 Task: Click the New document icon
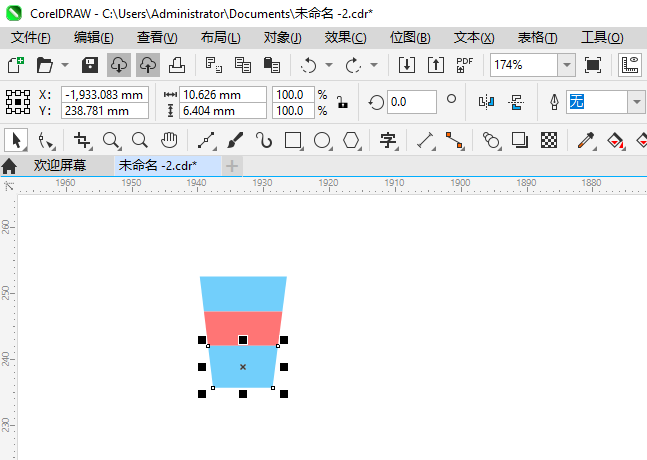coord(16,65)
